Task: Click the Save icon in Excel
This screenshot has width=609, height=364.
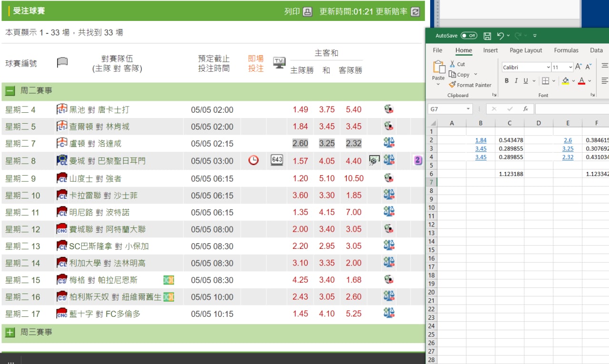Action: 487,36
